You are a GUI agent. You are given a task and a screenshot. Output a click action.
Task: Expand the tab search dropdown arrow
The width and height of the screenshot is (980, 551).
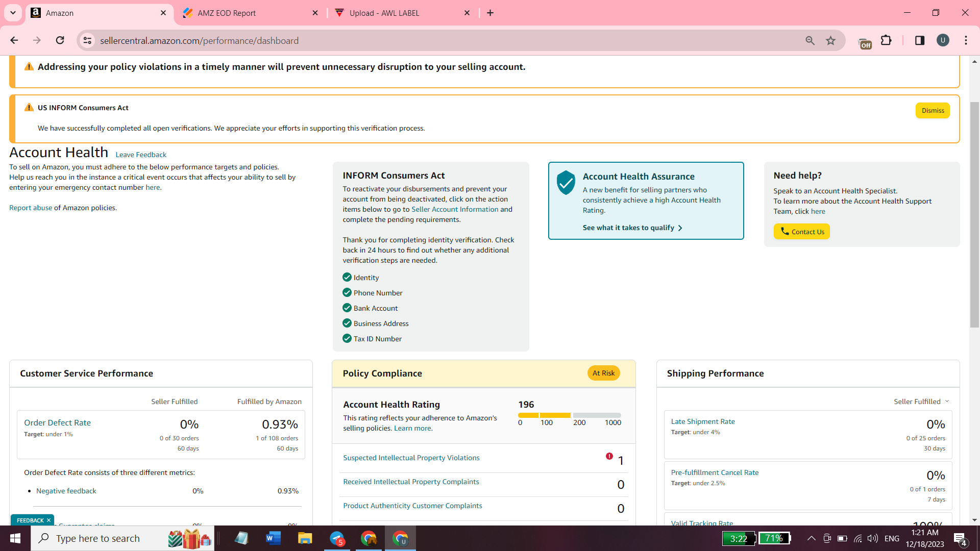pos(13,13)
